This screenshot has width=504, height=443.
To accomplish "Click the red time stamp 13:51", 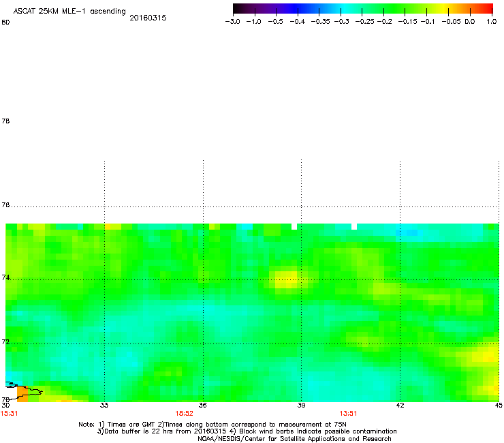I will click(x=349, y=414).
